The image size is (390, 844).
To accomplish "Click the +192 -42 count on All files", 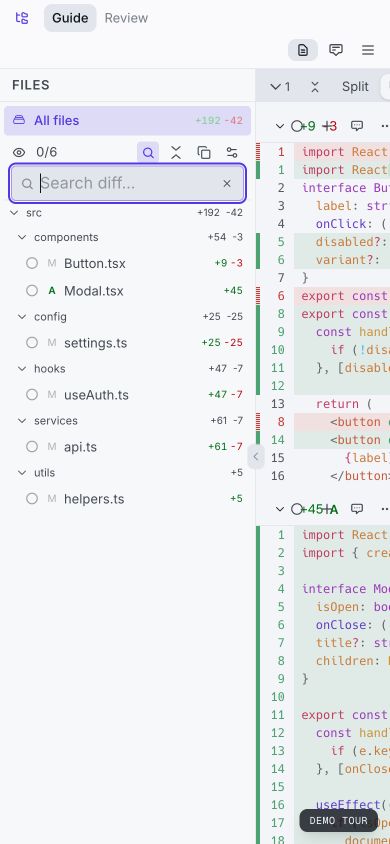I will coord(219,121).
